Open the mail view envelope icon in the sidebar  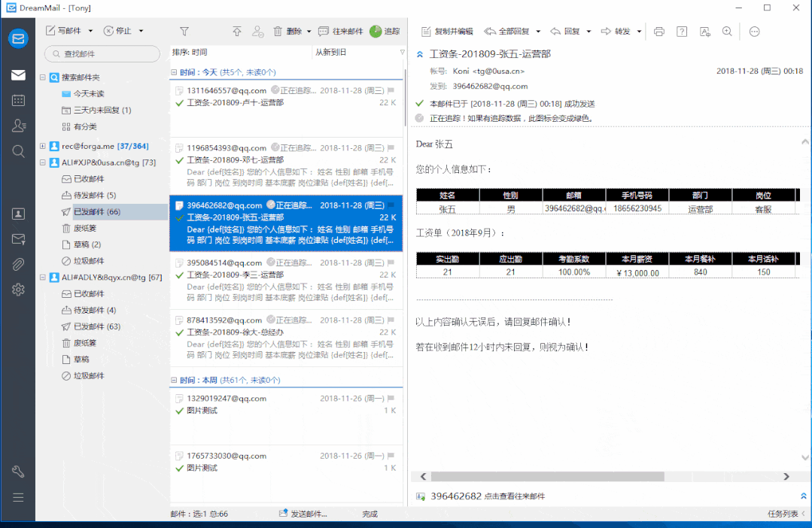[x=18, y=75]
